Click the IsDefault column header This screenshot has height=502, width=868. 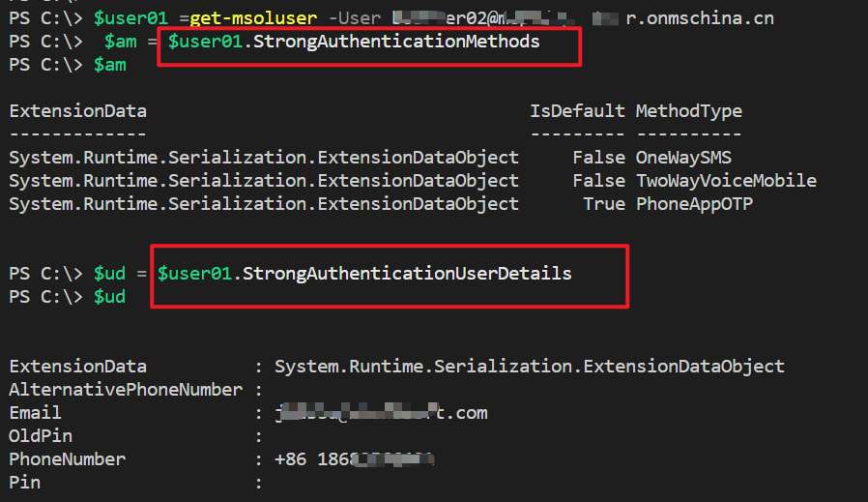tap(577, 111)
